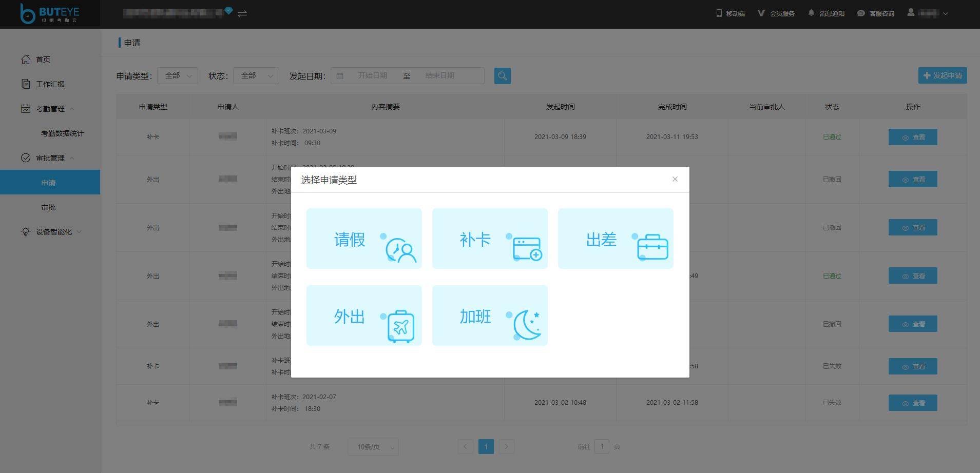
Task: Choose the 加班 overtime moon card
Action: (x=490, y=316)
